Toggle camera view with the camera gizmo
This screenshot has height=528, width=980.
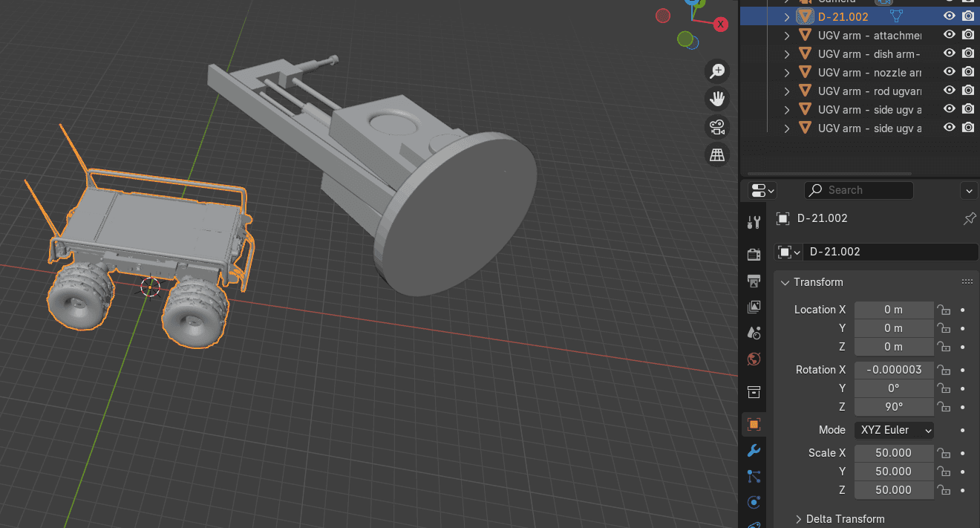coord(717,127)
